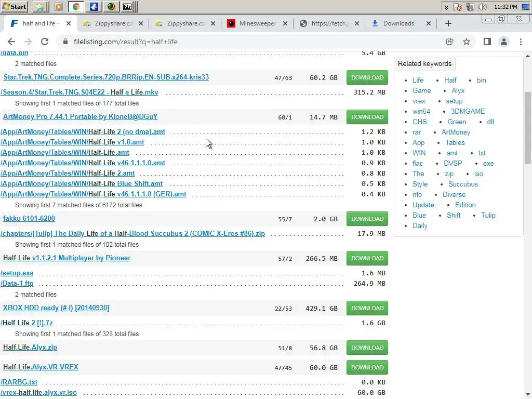View site security lock information

point(65,42)
